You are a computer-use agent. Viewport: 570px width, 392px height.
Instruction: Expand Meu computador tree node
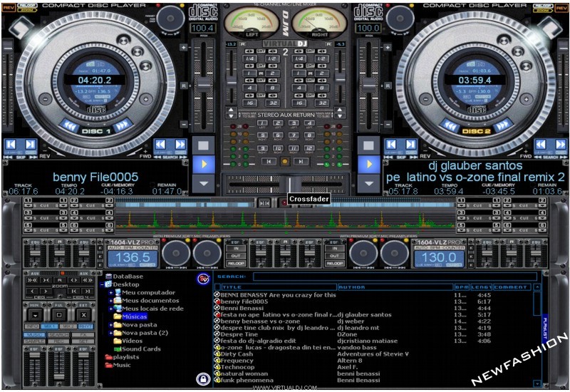pos(110,293)
